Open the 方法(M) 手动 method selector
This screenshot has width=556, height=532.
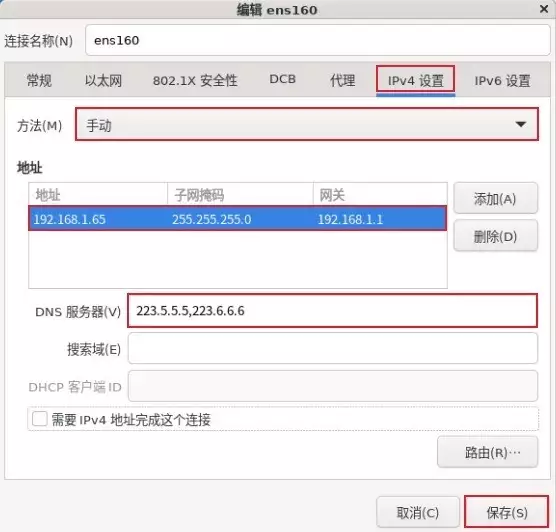coord(307,124)
